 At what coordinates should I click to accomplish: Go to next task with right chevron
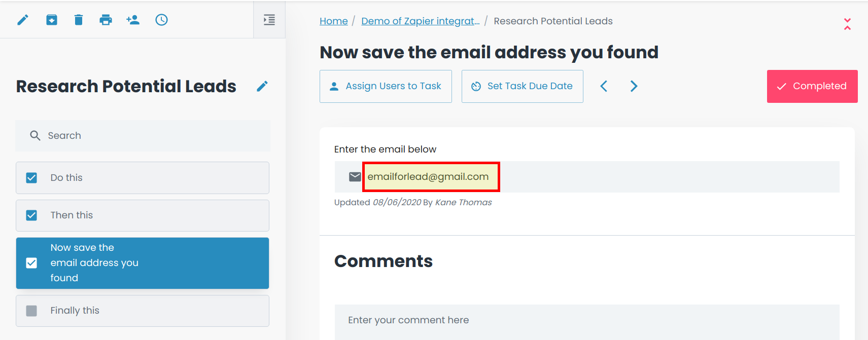(x=634, y=86)
